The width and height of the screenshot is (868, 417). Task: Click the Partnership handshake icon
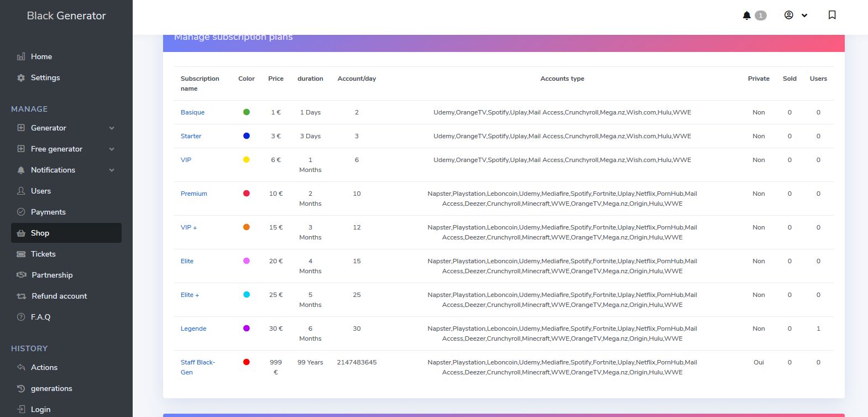22,275
